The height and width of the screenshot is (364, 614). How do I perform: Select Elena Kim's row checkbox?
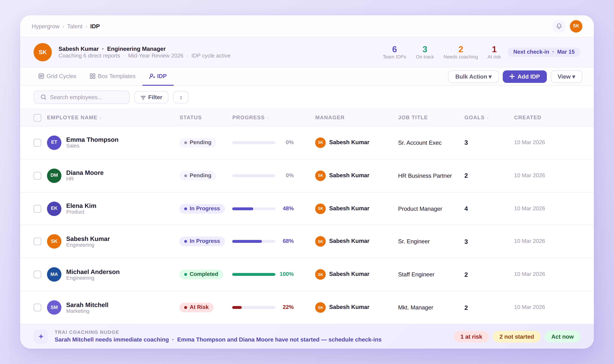37,209
